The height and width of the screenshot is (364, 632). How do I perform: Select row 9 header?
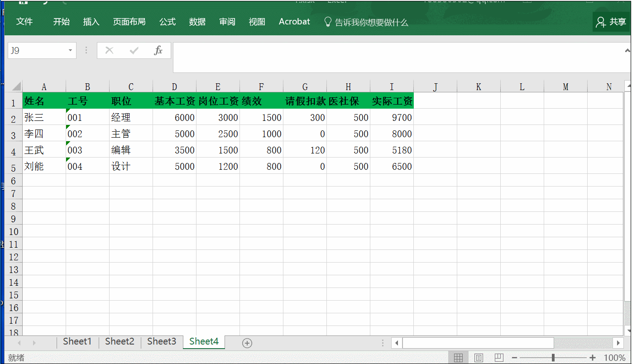click(x=14, y=219)
